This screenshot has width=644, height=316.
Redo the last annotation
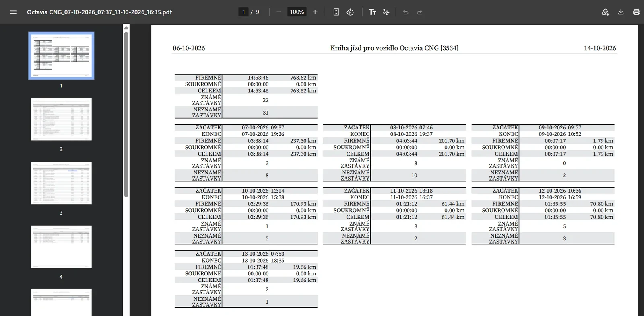pos(419,12)
